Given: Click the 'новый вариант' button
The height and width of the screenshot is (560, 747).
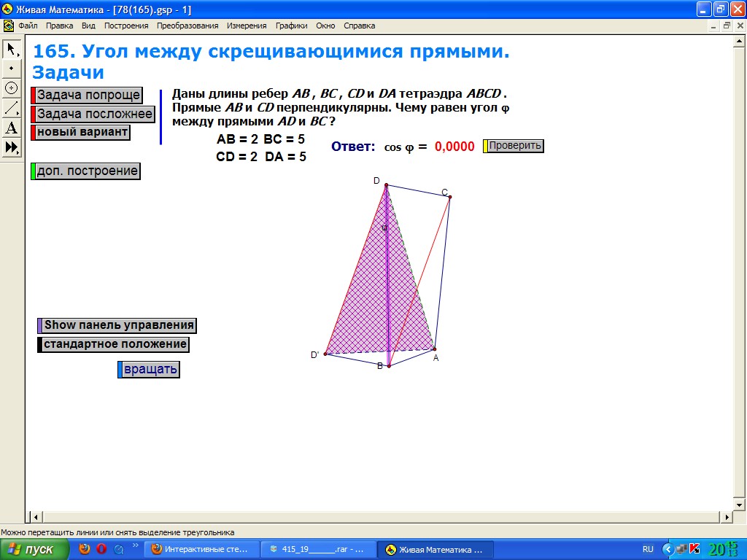Looking at the screenshot, I should (x=82, y=132).
